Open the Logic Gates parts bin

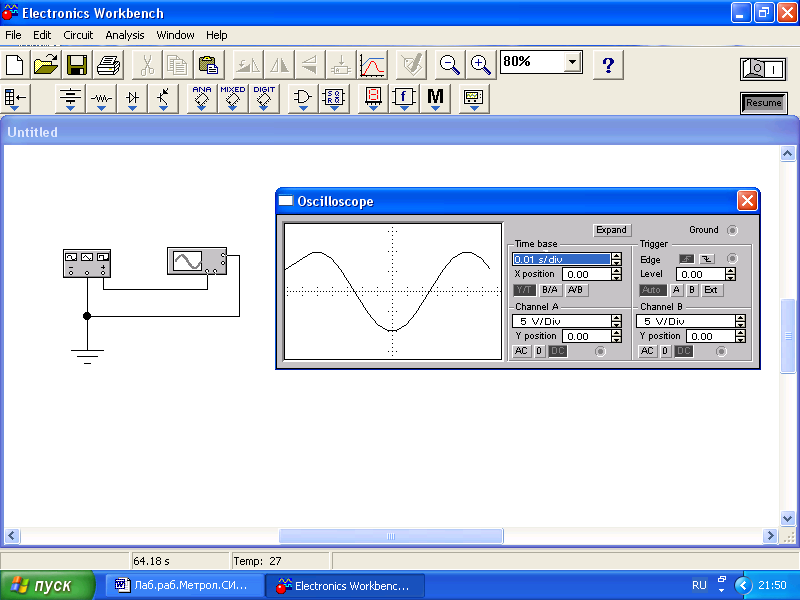point(303,98)
